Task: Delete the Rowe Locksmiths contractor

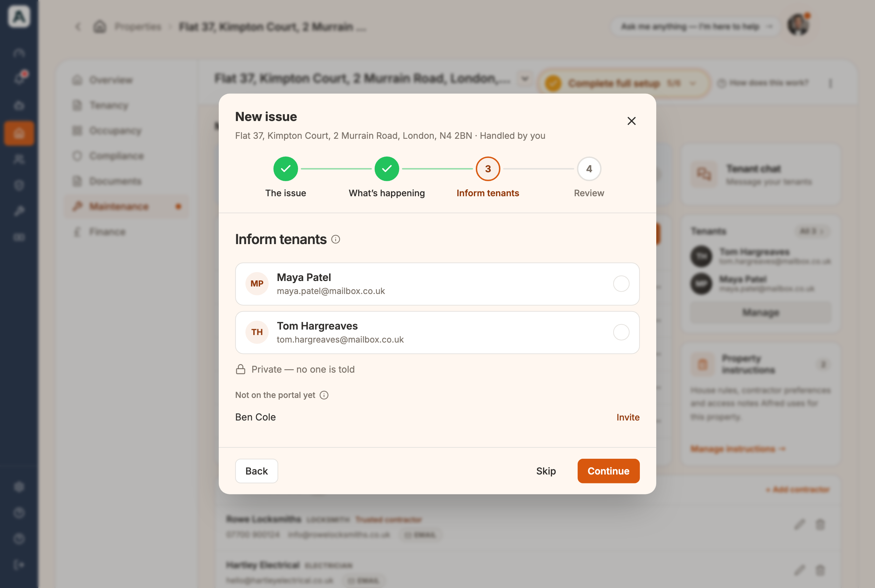Action: pos(820,524)
